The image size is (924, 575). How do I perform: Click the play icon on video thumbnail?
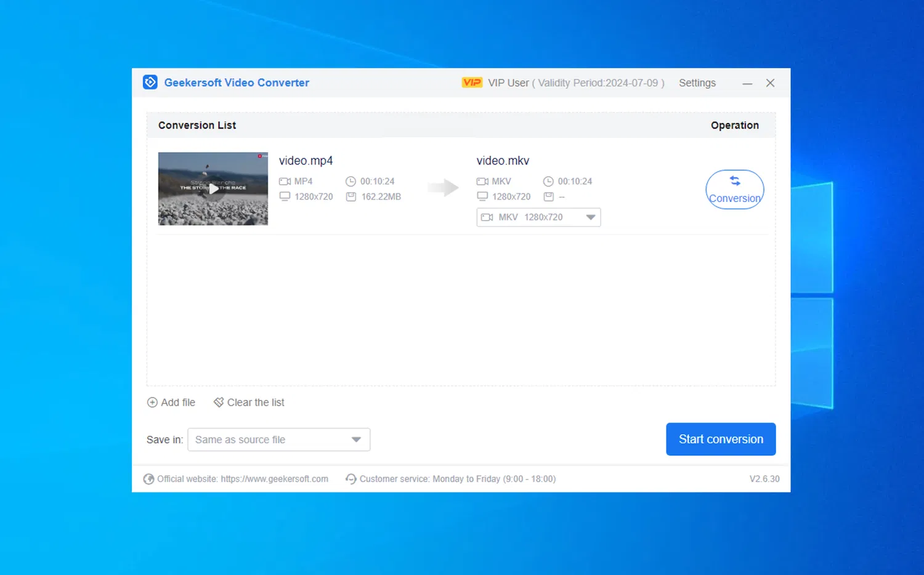tap(213, 189)
